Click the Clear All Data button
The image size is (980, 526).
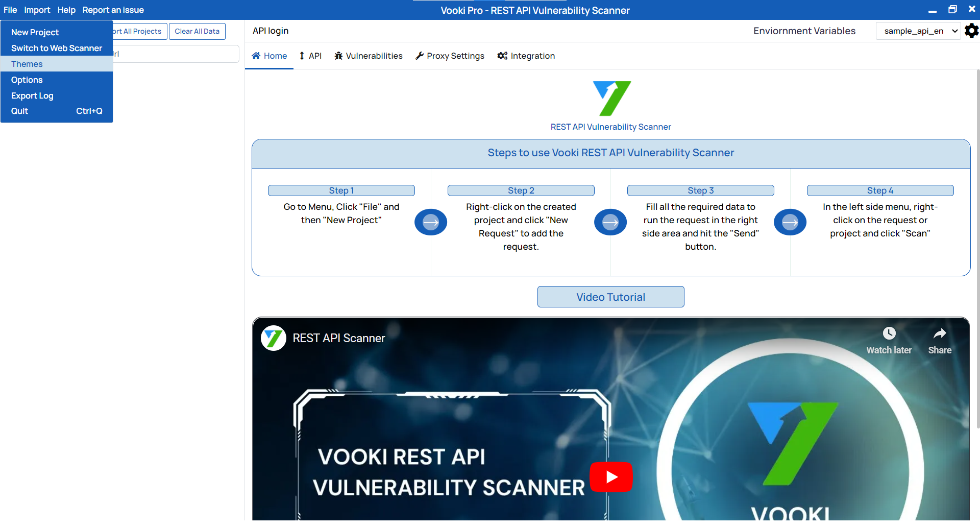(x=197, y=31)
